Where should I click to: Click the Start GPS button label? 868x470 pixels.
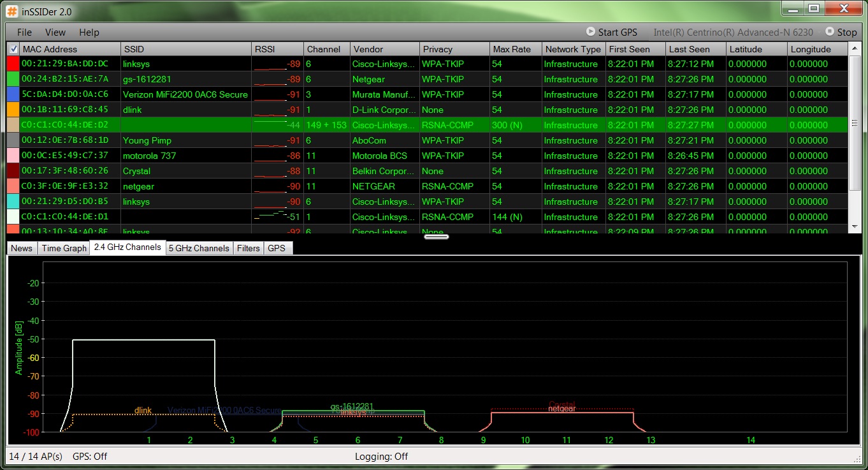[x=618, y=32]
